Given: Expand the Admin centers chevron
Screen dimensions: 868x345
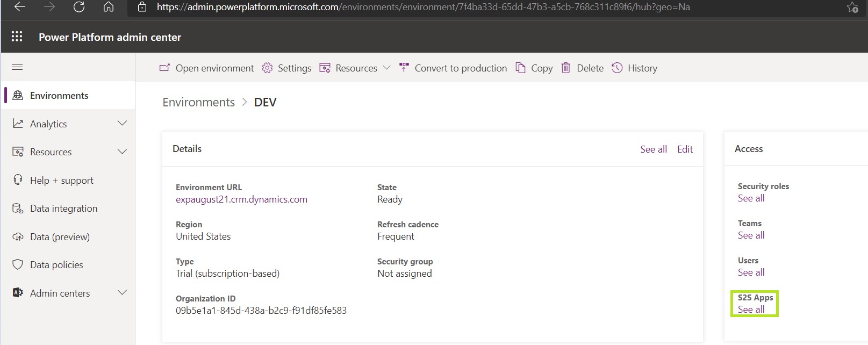Looking at the screenshot, I should coord(122,293).
